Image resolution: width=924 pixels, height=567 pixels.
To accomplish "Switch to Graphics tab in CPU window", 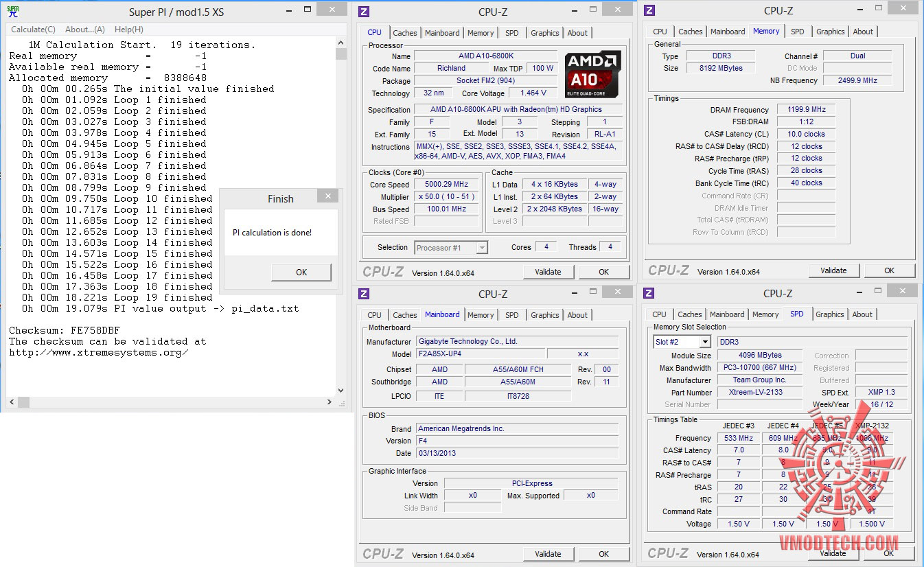I will click(x=545, y=33).
